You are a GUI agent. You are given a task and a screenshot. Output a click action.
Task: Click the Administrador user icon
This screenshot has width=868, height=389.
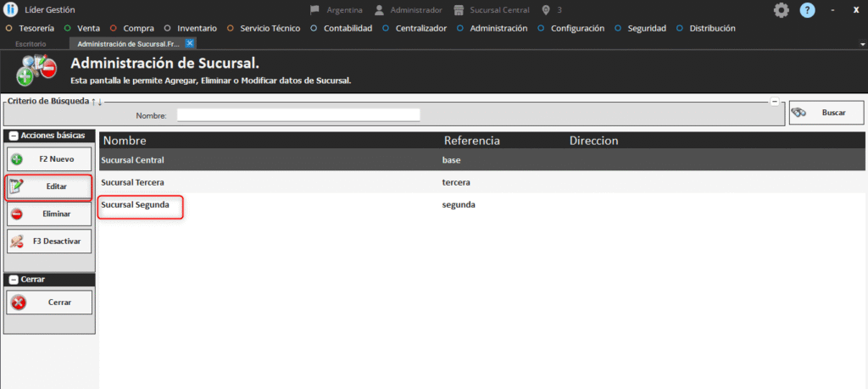tap(379, 10)
